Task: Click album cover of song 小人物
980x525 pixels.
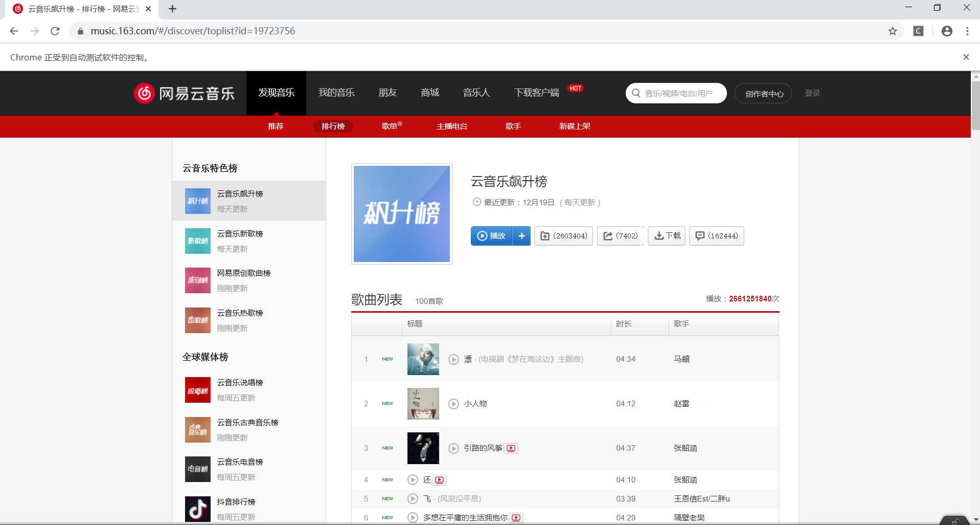Action: click(423, 404)
